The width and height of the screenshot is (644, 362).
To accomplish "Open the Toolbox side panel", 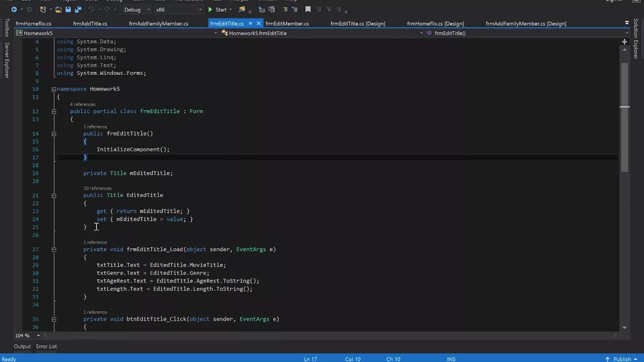I will [x=7, y=28].
